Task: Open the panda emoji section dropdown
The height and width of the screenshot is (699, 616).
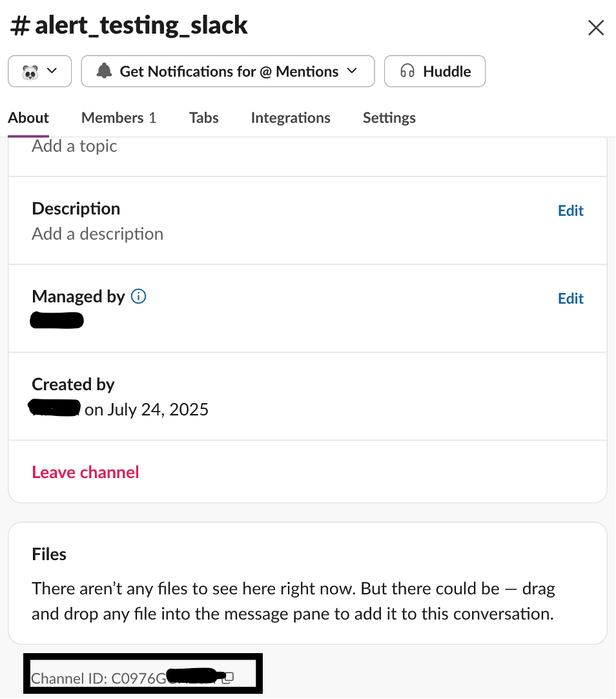Action: pyautogui.click(x=39, y=71)
